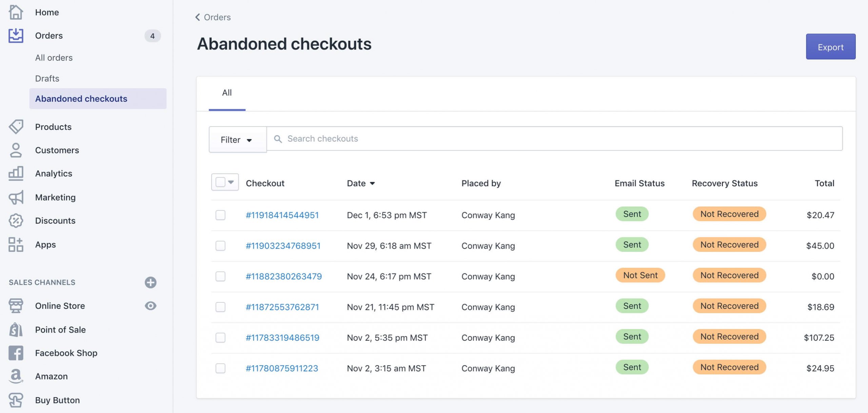The width and height of the screenshot is (868, 413).
Task: Open Drafts submenu item
Action: [x=47, y=78]
